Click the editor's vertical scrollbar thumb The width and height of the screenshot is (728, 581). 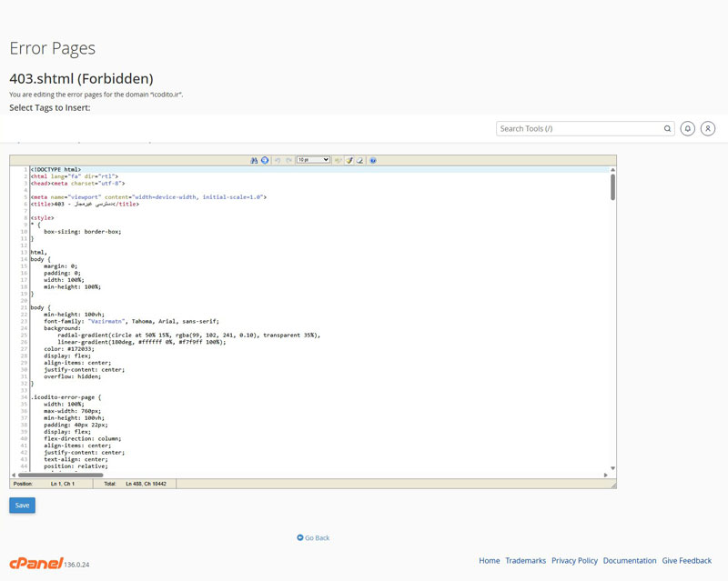pos(612,187)
